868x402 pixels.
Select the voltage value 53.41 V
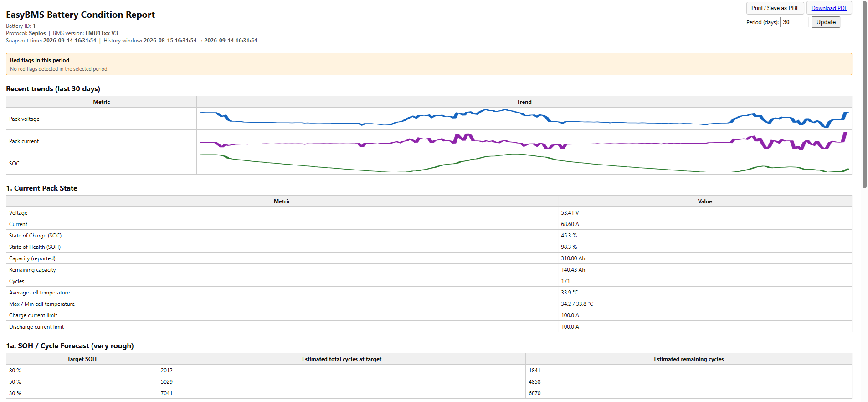click(x=570, y=213)
